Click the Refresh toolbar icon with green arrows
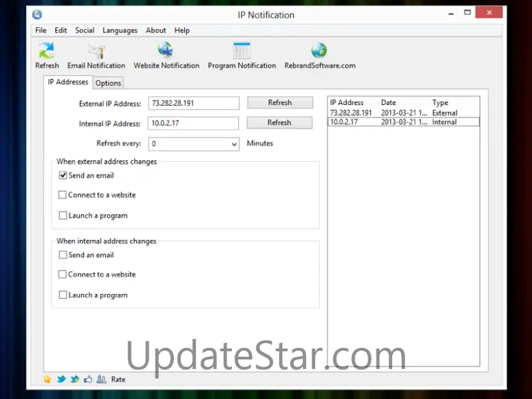Viewport: 532px width, 399px height. point(46,50)
